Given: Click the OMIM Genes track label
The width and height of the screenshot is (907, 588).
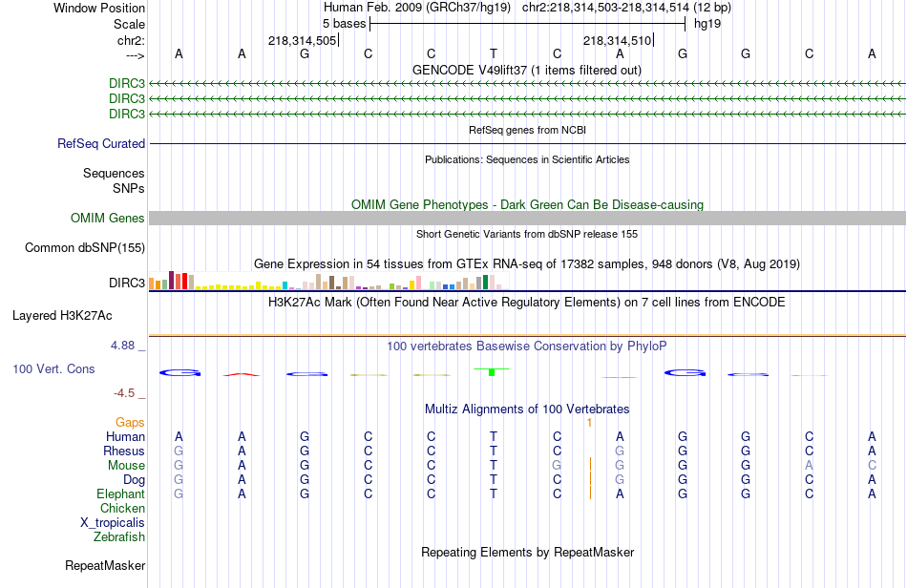Looking at the screenshot, I should tap(107, 218).
